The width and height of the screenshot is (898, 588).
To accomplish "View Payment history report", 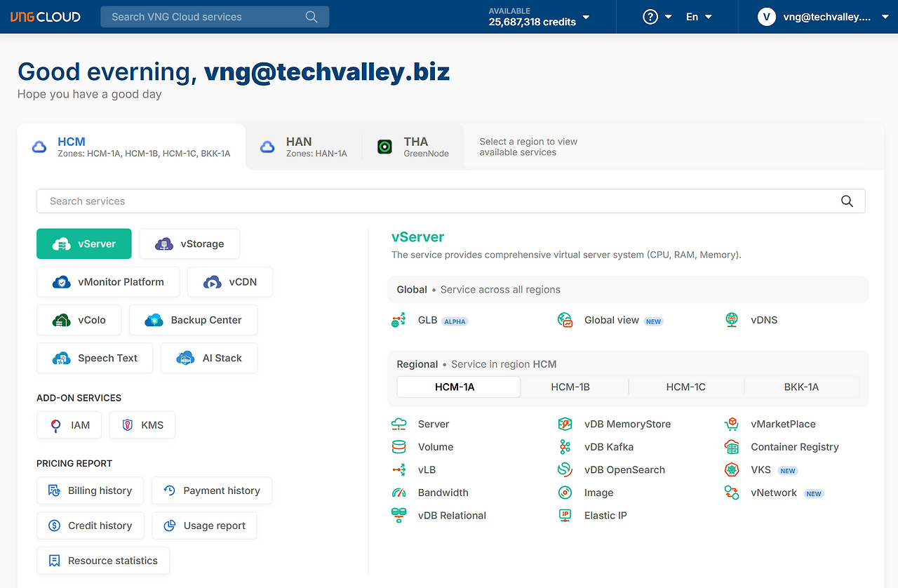I will [212, 490].
